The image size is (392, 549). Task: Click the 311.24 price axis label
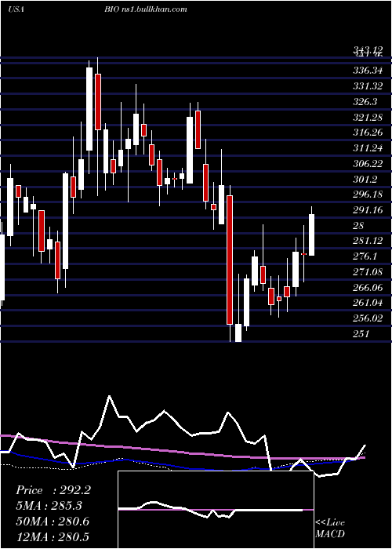[x=368, y=148]
